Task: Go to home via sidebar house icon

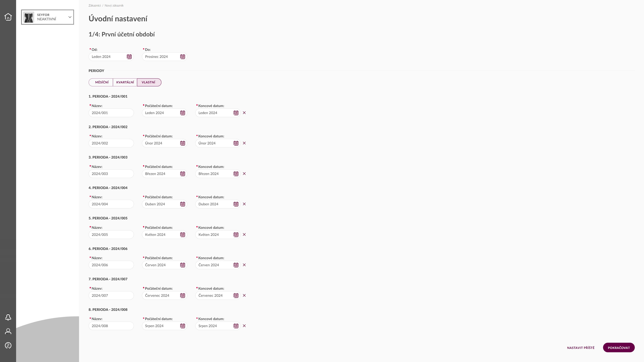Action: [x=8, y=17]
